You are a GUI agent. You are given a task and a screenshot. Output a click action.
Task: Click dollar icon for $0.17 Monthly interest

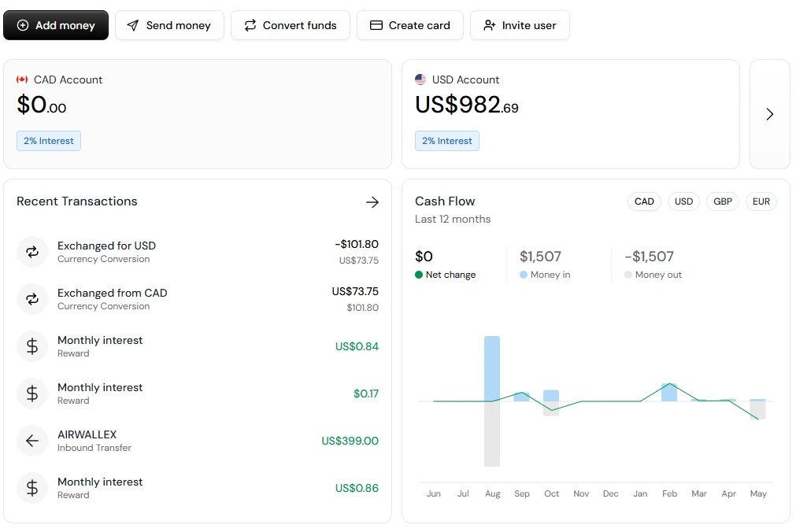[x=32, y=393]
